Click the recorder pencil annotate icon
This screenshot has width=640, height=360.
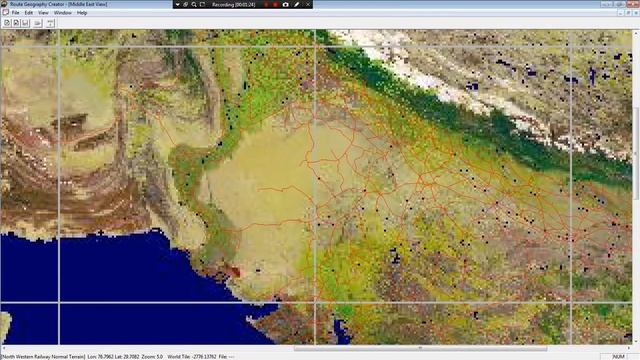(297, 4)
